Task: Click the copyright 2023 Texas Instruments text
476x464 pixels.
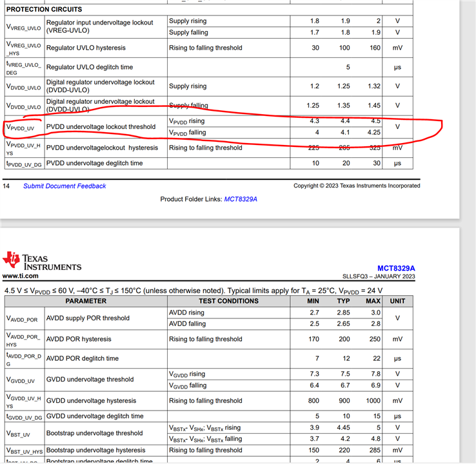Action: 357,186
